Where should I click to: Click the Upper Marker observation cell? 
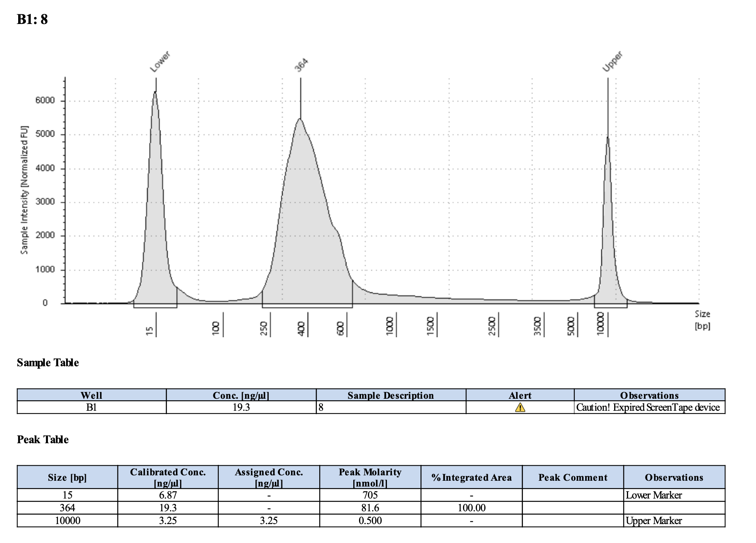point(654,521)
